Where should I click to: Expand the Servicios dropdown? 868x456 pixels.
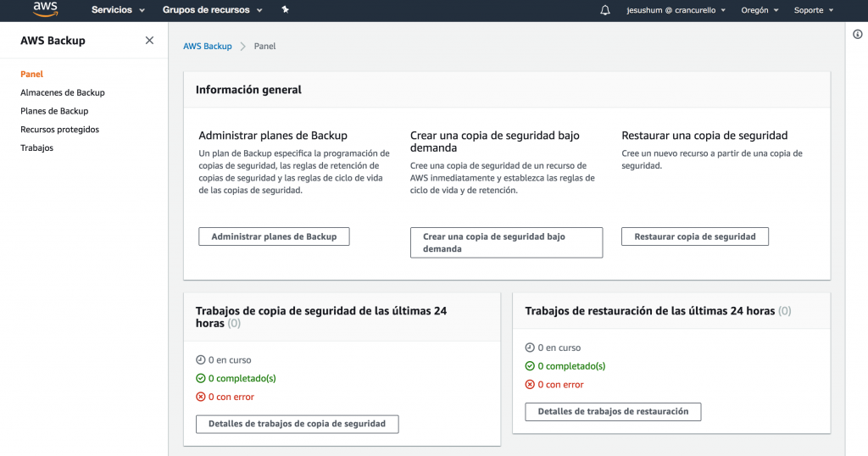coord(118,10)
